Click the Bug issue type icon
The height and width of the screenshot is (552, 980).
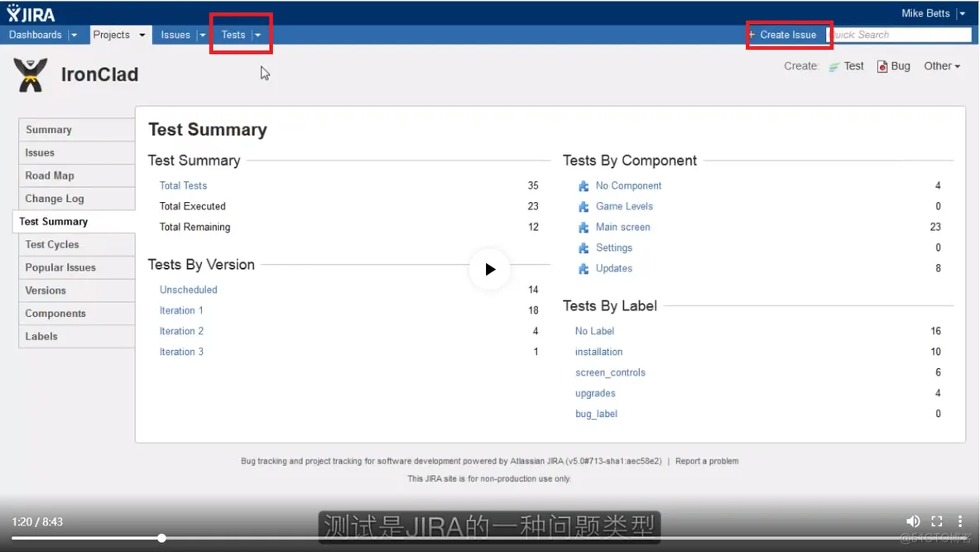click(882, 67)
